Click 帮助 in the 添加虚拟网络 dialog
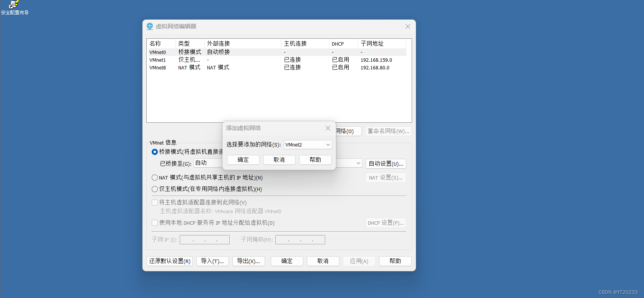This screenshot has width=644, height=298. 315,160
